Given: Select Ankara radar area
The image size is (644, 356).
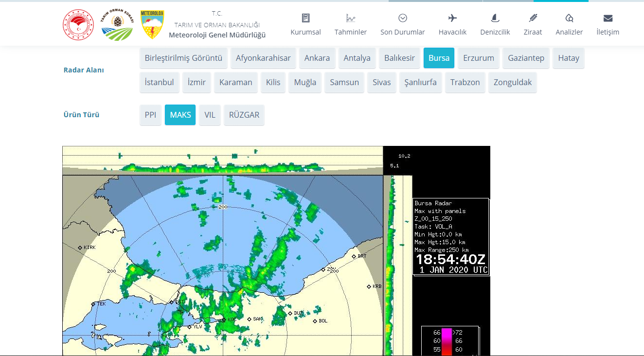Looking at the screenshot, I should [317, 58].
